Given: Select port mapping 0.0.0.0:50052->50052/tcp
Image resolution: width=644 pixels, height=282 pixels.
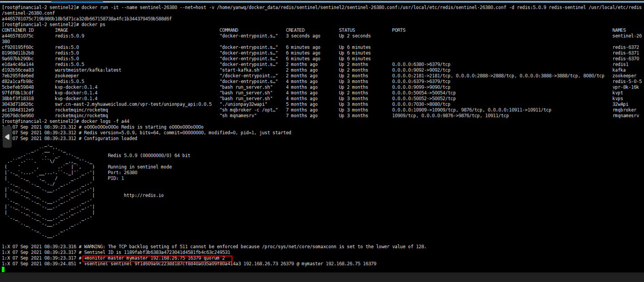Looking at the screenshot, I should (x=424, y=98).
